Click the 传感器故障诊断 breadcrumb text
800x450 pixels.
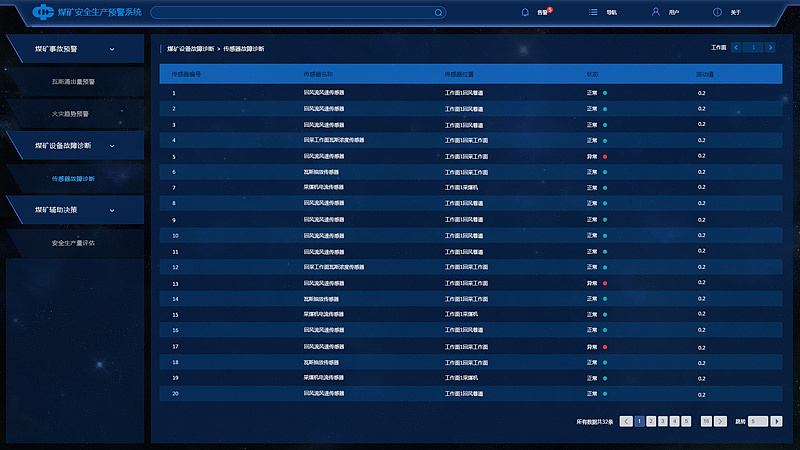[244, 49]
